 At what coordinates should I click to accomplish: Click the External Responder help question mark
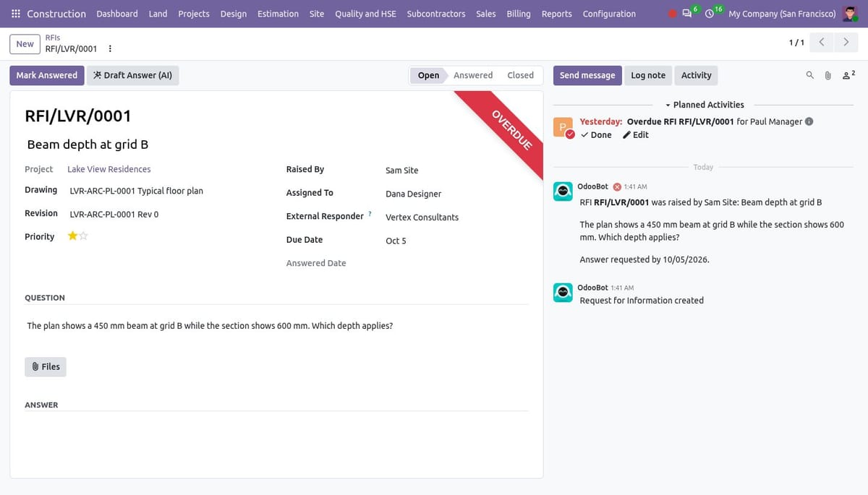(x=370, y=214)
